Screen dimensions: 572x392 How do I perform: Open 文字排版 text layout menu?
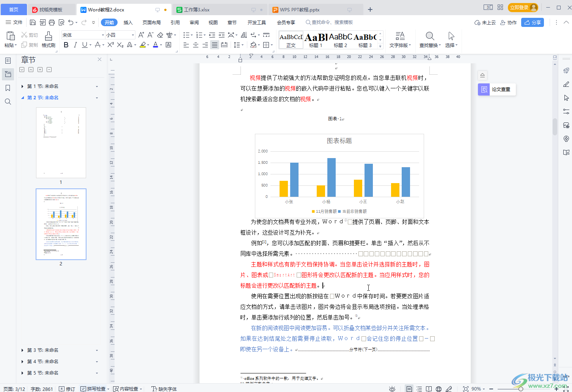pyautogui.click(x=400, y=40)
